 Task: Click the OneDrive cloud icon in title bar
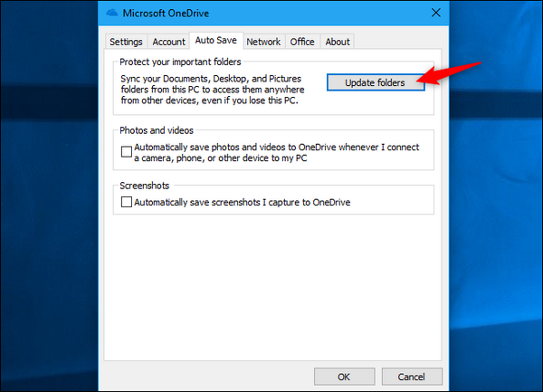[x=112, y=14]
